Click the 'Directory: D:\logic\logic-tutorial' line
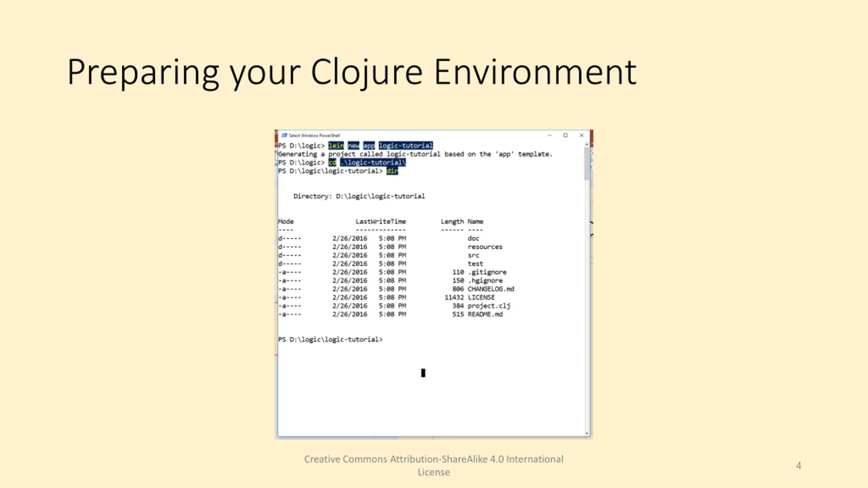Image resolution: width=868 pixels, height=488 pixels. (x=359, y=196)
